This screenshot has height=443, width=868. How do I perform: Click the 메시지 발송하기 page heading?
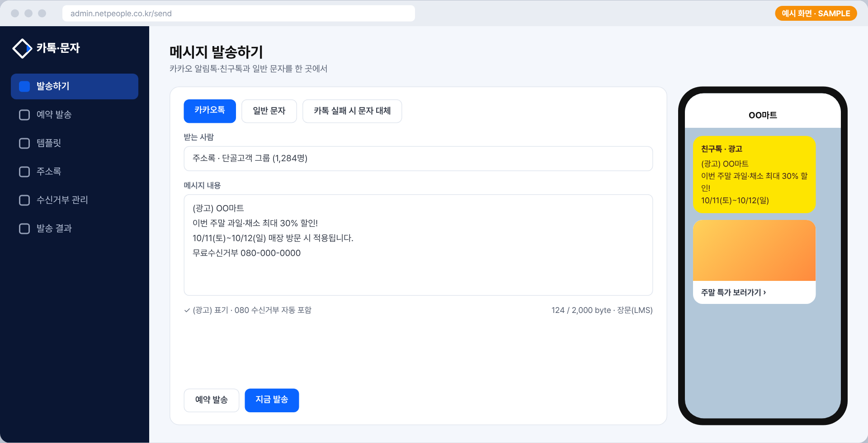click(216, 52)
